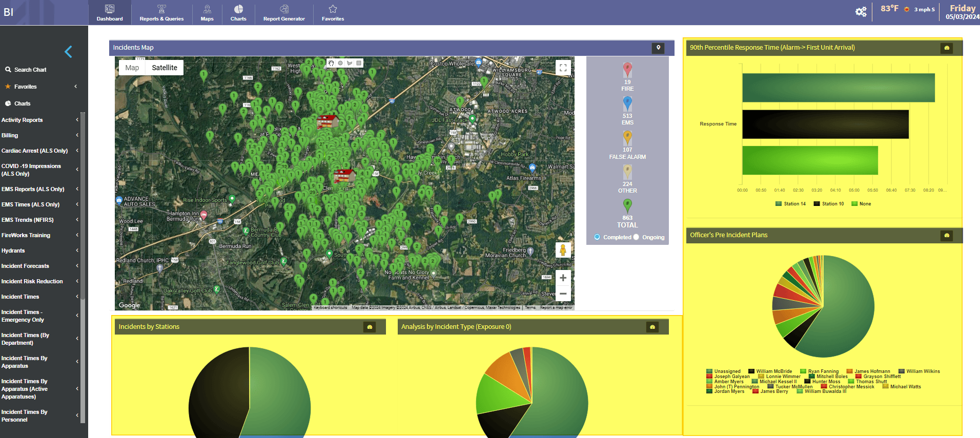Open gauge icon on Officer's Pre Incident Plans
The width and height of the screenshot is (980, 438).
[947, 235]
